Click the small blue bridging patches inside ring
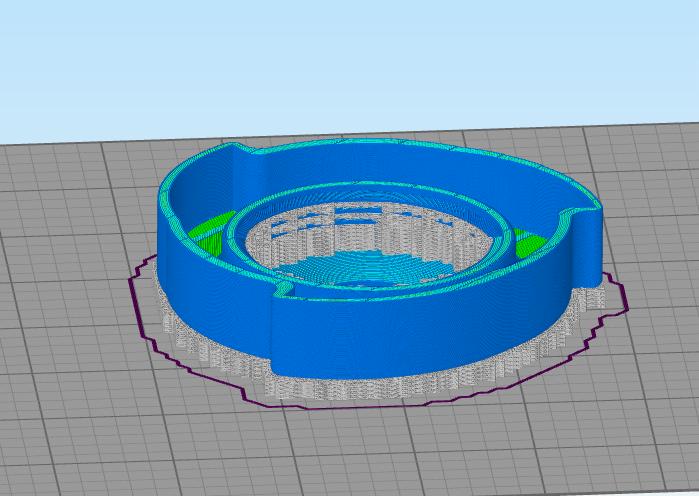 (352, 217)
